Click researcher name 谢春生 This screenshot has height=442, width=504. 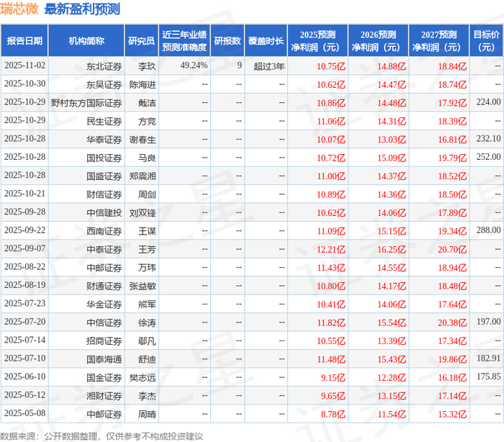[143, 140]
